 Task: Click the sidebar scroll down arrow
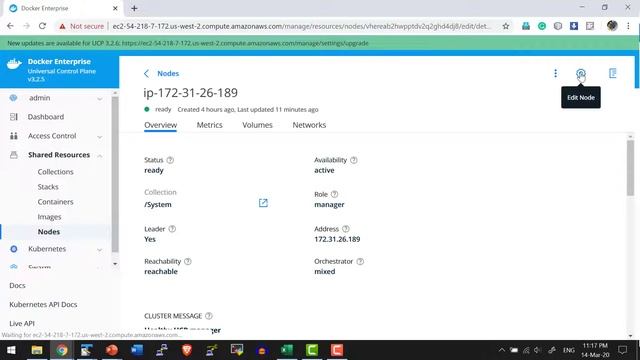(x=115, y=264)
